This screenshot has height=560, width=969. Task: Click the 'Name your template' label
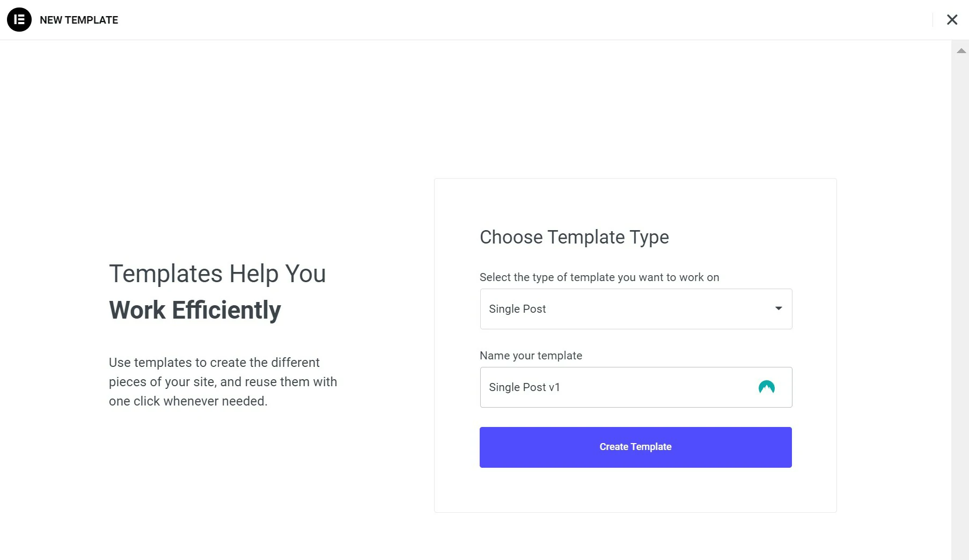[x=531, y=356]
